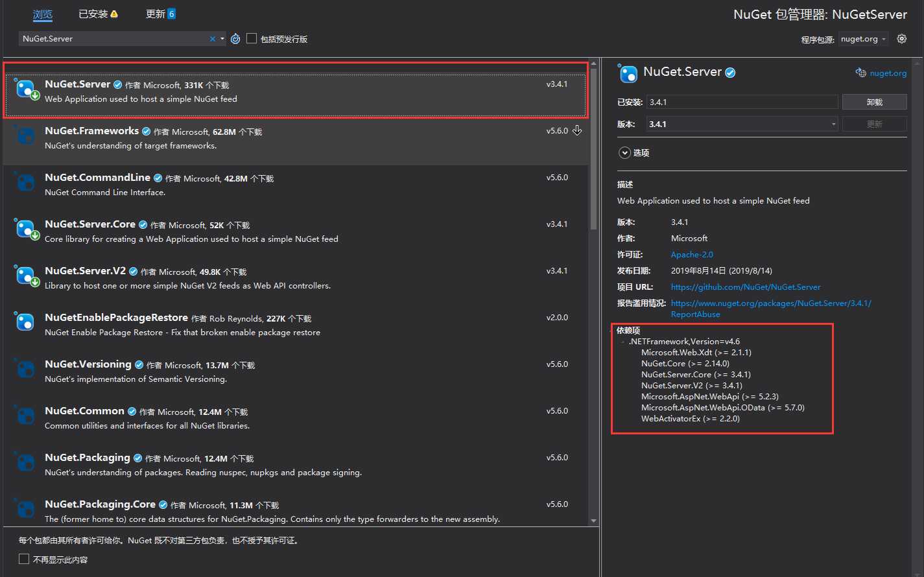Click the NuGet.Common package title
Screen dimensions: 924x577
click(84, 411)
